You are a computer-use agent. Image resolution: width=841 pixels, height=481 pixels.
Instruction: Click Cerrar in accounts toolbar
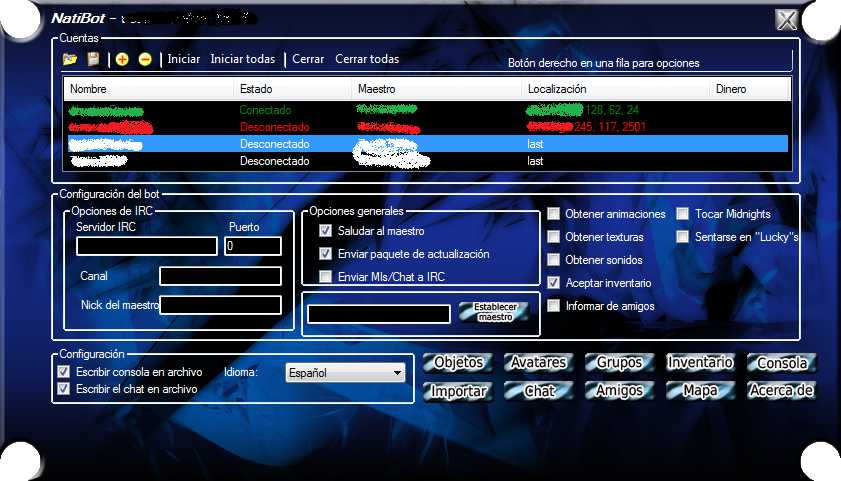click(308, 59)
